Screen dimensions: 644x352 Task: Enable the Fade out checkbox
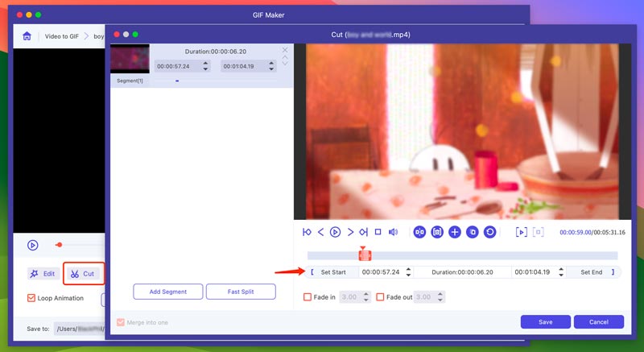[380, 297]
